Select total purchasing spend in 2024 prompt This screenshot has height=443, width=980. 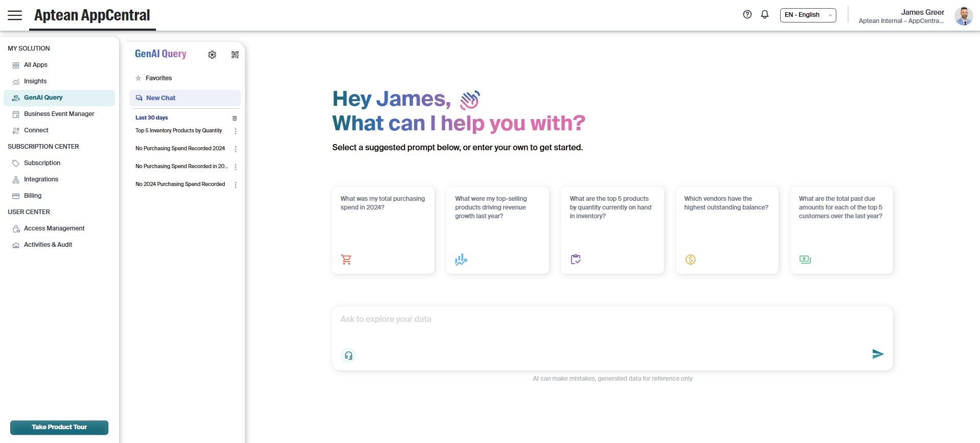click(x=383, y=230)
